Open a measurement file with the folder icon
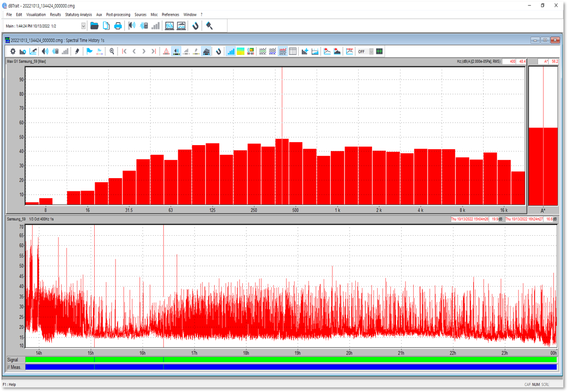This screenshot has height=392, width=568. point(94,26)
